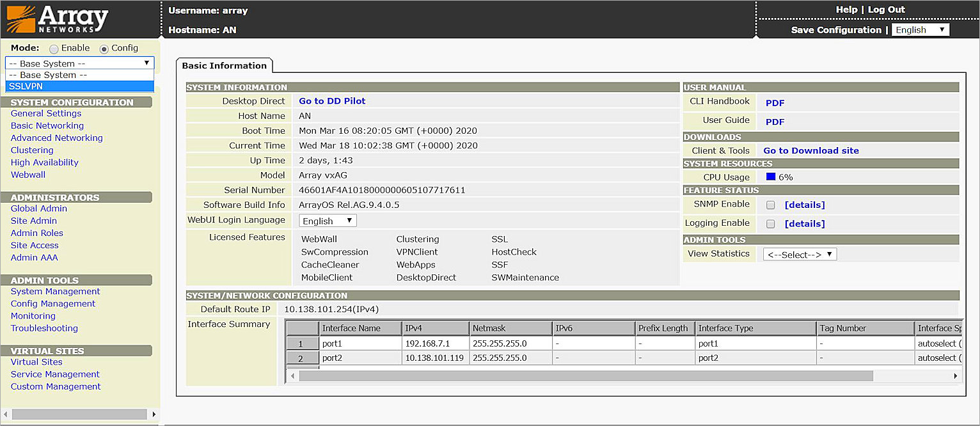Click right arrow of sidebar horizontal scrollbar
Viewport: 980px width, 426px height.
point(154,414)
